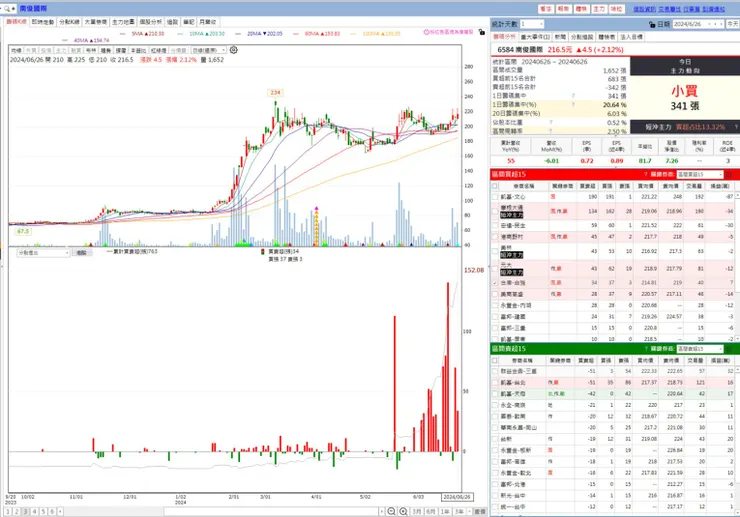Screen dimensions: 740x517
Task: Click the 5MA legend color line
Action: (x=123, y=34)
